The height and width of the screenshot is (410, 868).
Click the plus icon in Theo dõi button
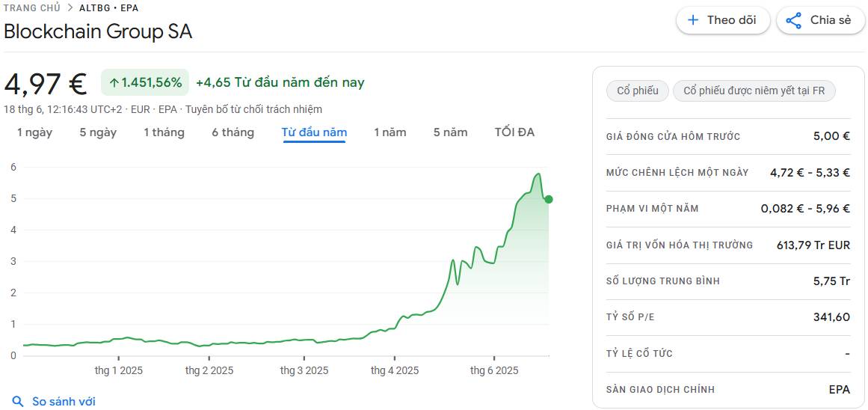point(693,20)
